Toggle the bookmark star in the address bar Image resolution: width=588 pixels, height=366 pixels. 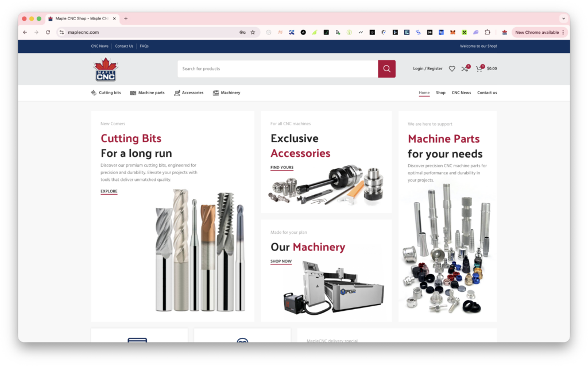pos(252,33)
